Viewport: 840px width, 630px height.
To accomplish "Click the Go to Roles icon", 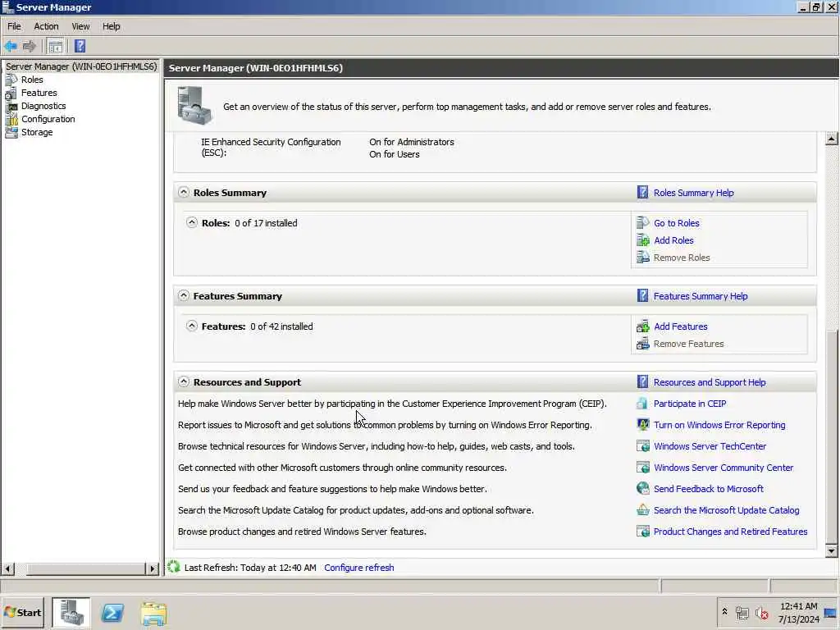I will pos(642,222).
